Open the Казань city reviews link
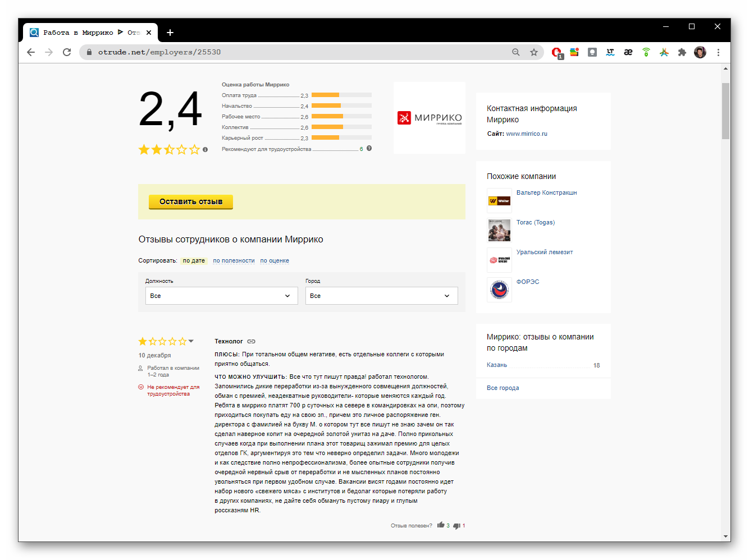The image size is (749, 560). [x=497, y=365]
